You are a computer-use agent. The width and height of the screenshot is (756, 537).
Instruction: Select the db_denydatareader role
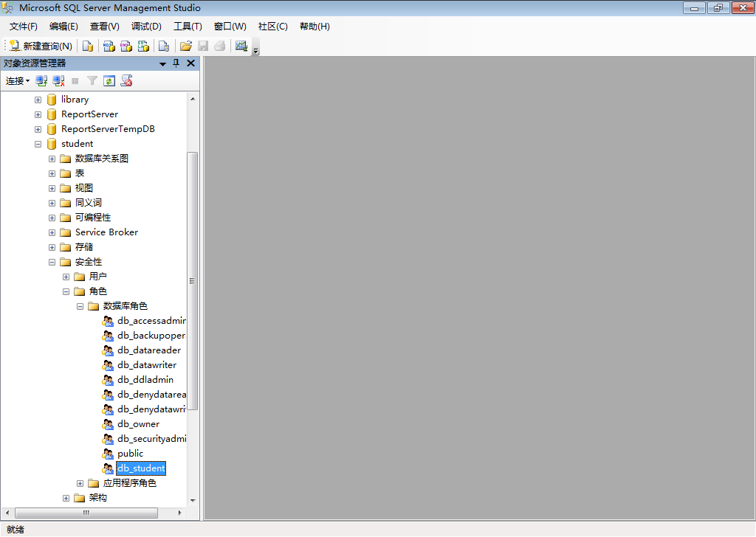pos(151,395)
